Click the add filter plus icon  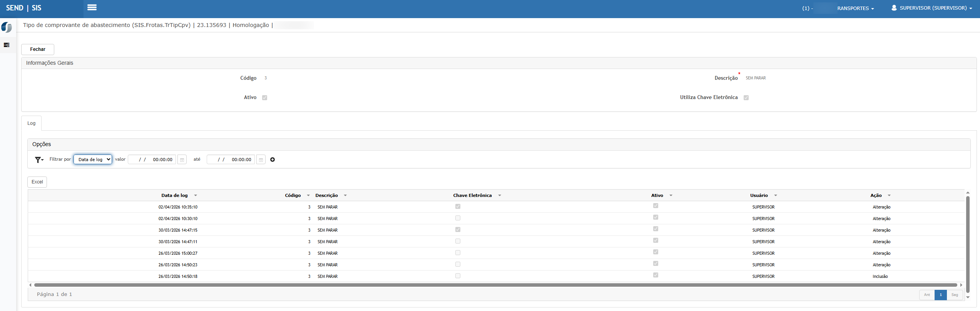(273, 160)
